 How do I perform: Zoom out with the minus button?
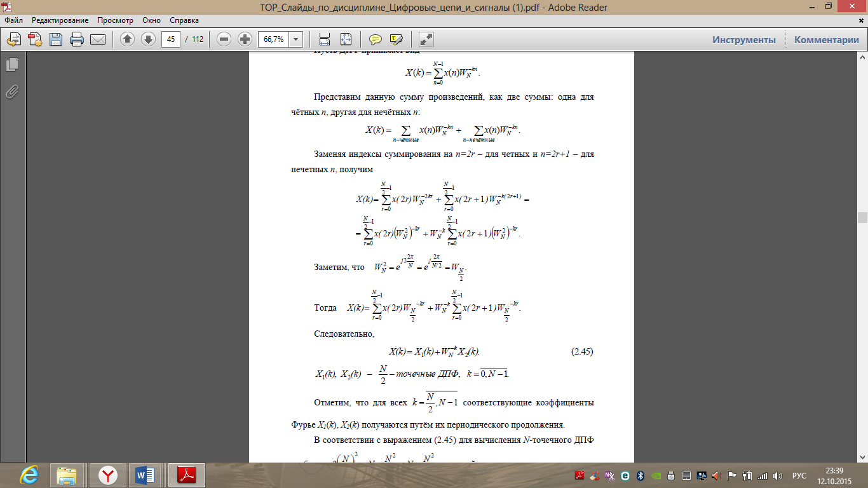pyautogui.click(x=224, y=39)
